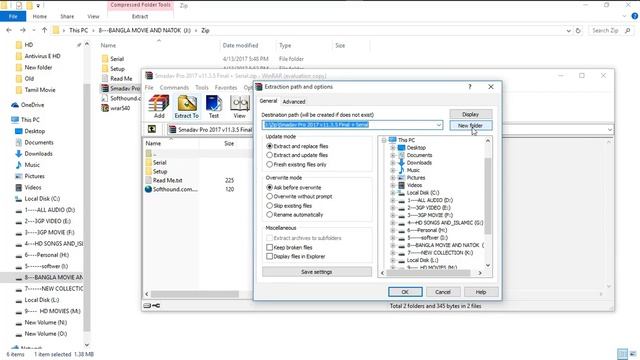Click the Display button
The height and width of the screenshot is (360, 640).
471,114
